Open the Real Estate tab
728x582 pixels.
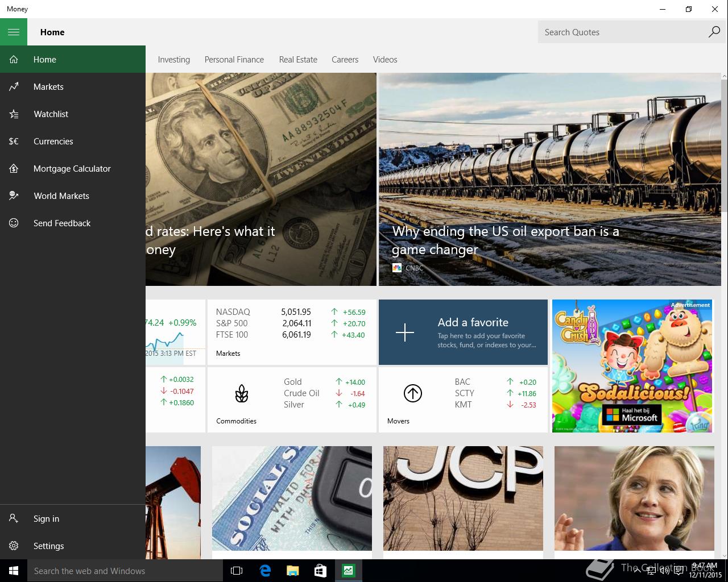click(298, 59)
